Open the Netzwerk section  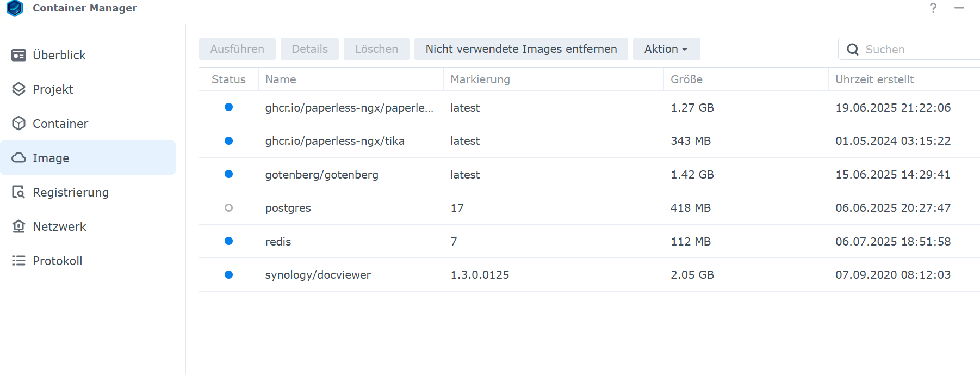coord(88,226)
